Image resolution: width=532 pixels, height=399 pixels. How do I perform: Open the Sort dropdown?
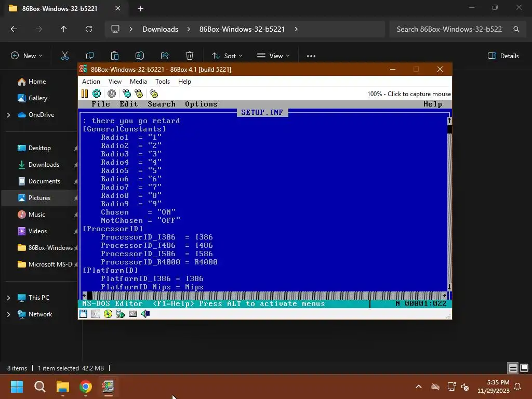[227, 56]
